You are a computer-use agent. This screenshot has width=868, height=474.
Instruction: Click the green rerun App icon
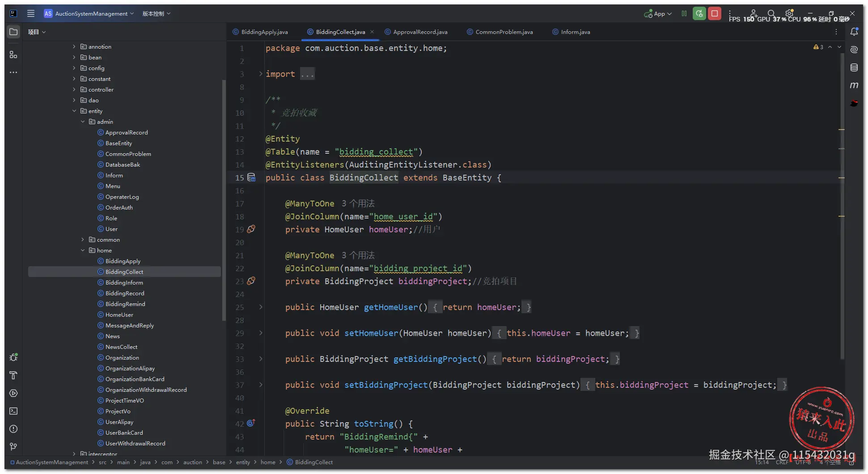pyautogui.click(x=699, y=13)
